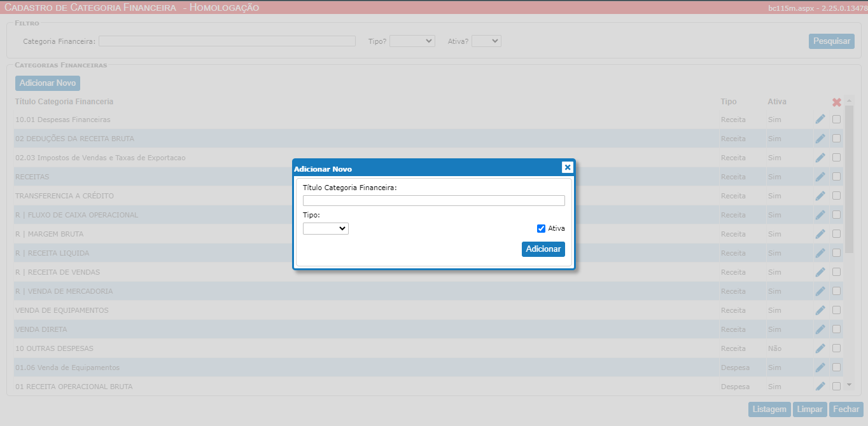Edit the 10.01 Despesas Financeiras row
This screenshot has height=426, width=868.
click(820, 119)
